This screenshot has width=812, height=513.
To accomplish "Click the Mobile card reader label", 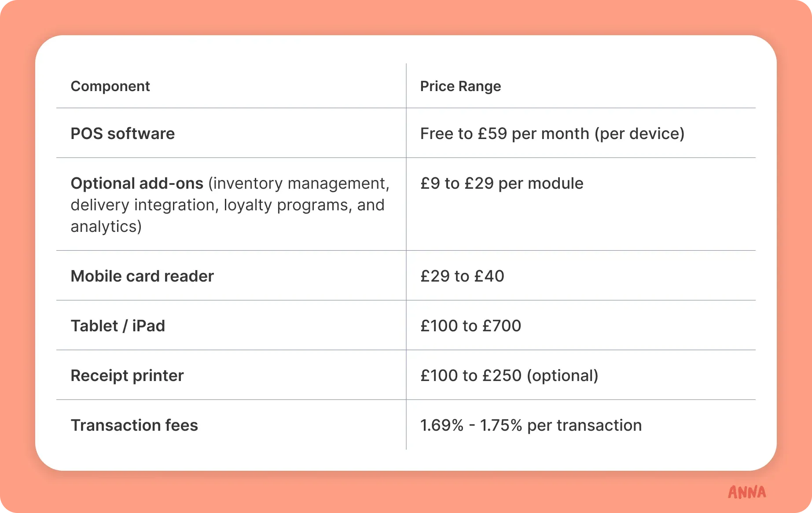I will pos(142,276).
